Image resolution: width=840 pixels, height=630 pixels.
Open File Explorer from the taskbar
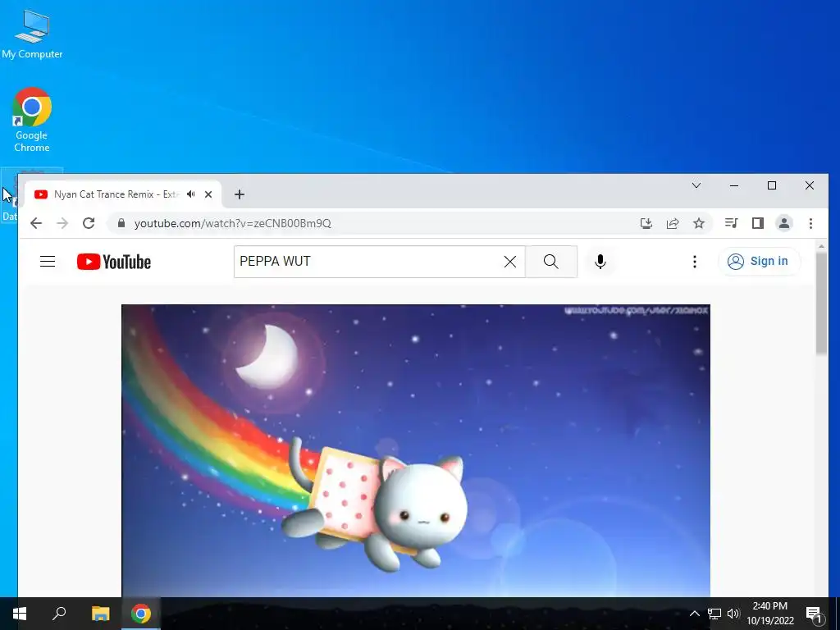(100, 614)
